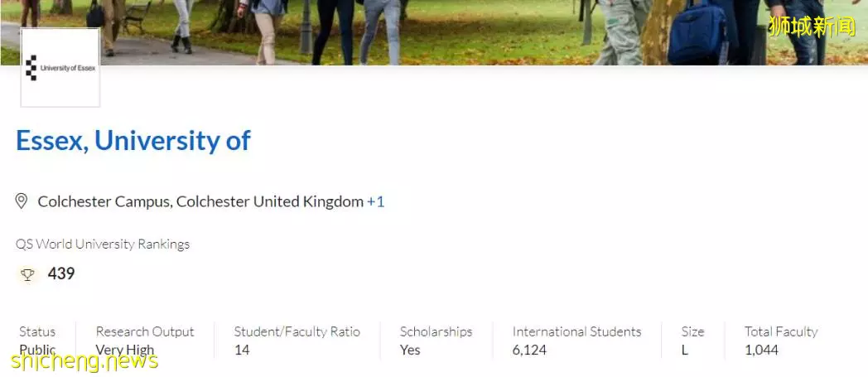Open the Essex, University of title link
The image size is (868, 377).
pyautogui.click(x=133, y=140)
